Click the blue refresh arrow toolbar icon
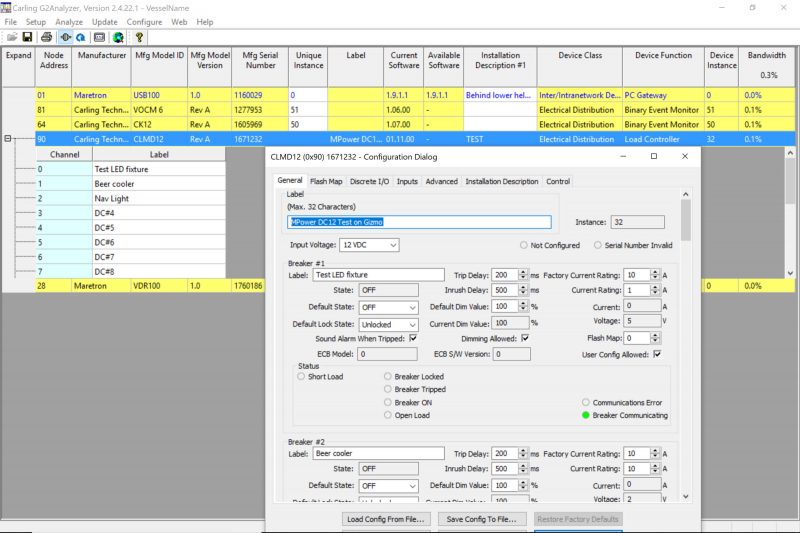Image resolution: width=800 pixels, height=533 pixels. 80,37
